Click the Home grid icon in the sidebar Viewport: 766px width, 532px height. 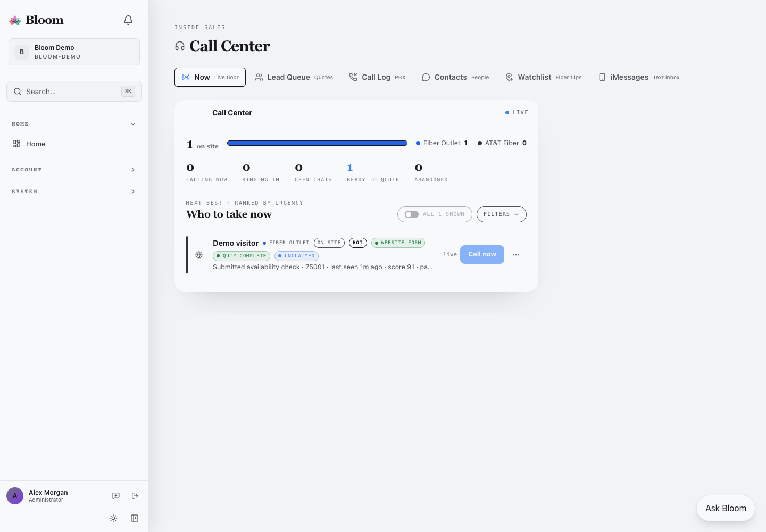(x=16, y=144)
